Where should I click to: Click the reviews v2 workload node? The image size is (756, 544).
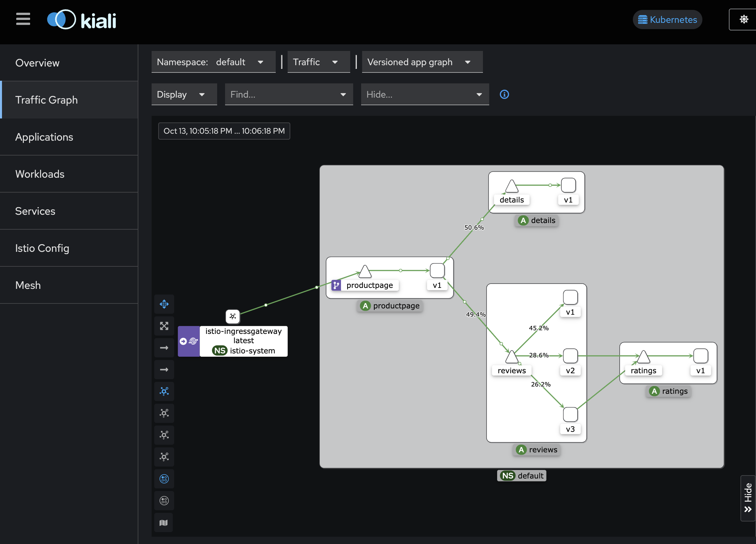click(570, 356)
